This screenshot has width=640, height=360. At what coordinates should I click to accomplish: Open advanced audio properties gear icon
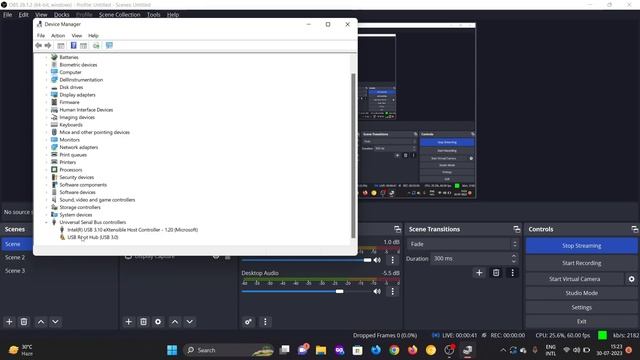click(248, 322)
